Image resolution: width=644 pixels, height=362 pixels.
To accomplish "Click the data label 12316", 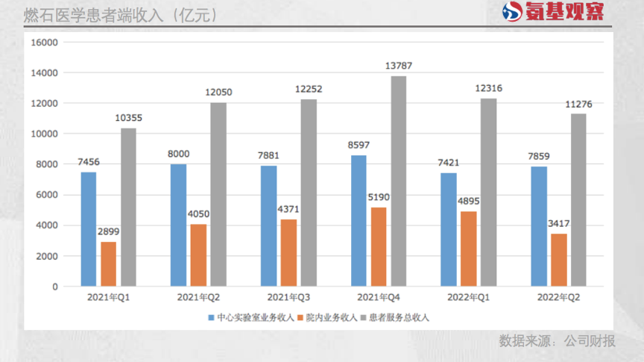I will tap(488, 89).
